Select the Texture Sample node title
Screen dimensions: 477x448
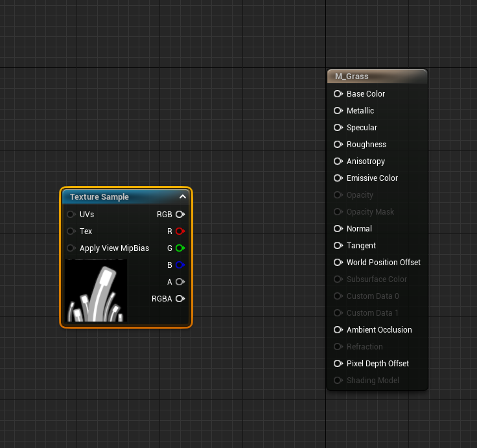pos(99,197)
